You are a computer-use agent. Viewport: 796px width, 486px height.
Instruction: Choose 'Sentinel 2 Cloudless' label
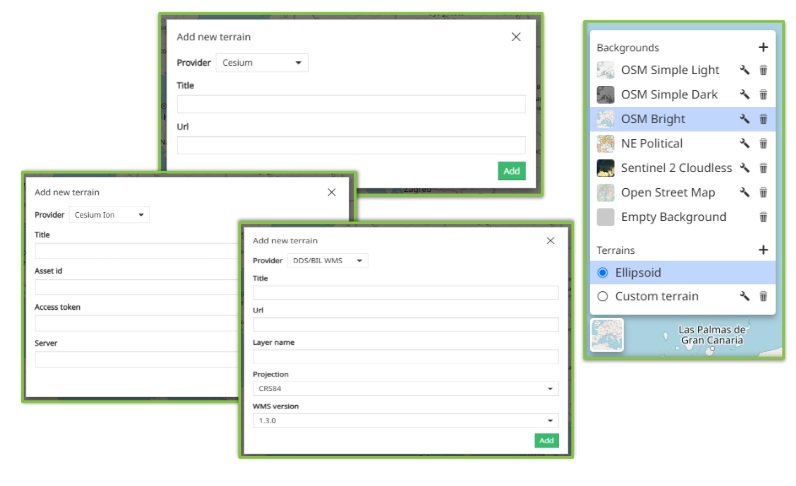pyautogui.click(x=676, y=168)
